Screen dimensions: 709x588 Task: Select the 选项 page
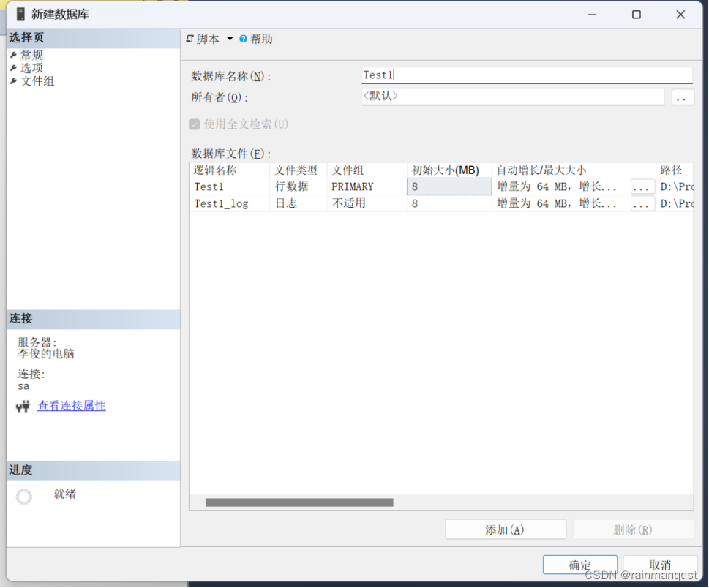pyautogui.click(x=31, y=68)
